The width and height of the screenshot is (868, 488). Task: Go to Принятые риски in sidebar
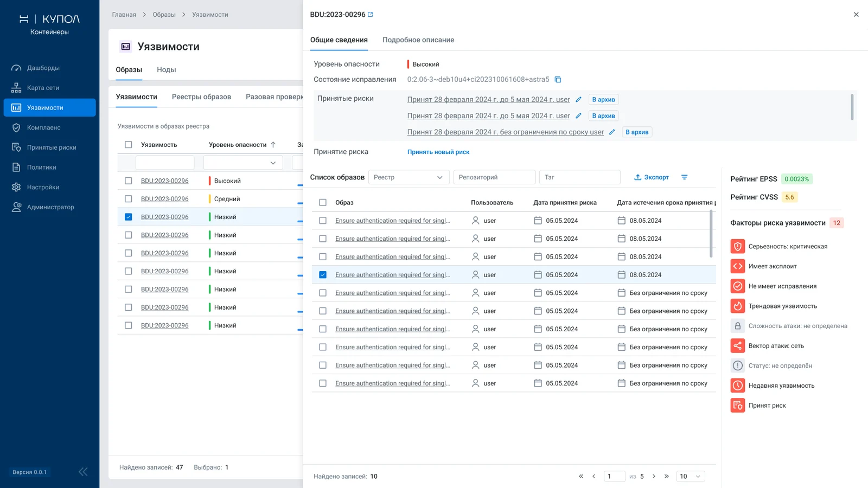(50, 147)
